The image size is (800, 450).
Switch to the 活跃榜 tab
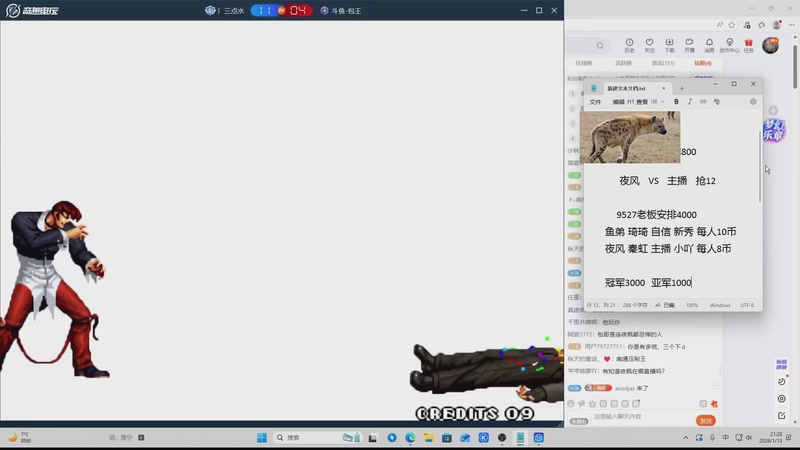623,63
